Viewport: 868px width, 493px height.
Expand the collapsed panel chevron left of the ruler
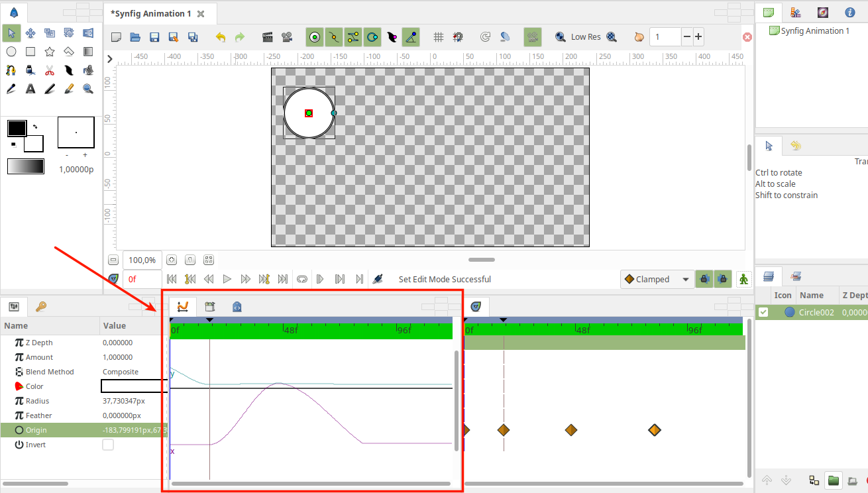(110, 58)
